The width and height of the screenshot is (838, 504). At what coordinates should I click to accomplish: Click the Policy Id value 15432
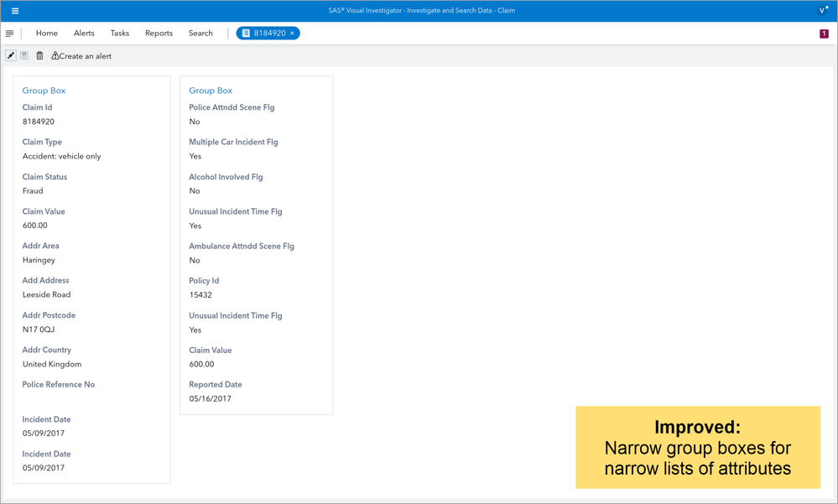pyautogui.click(x=200, y=295)
